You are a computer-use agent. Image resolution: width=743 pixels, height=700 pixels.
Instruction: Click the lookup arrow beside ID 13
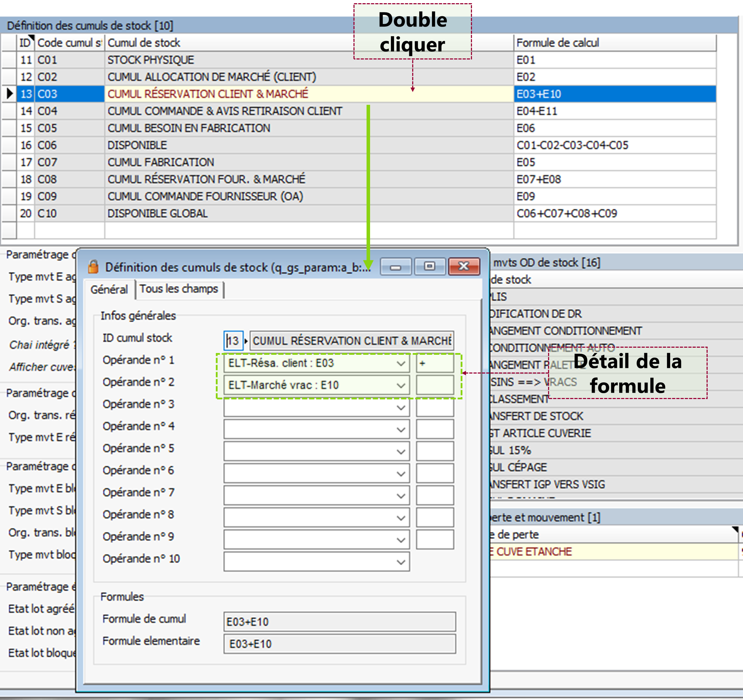pos(246,341)
